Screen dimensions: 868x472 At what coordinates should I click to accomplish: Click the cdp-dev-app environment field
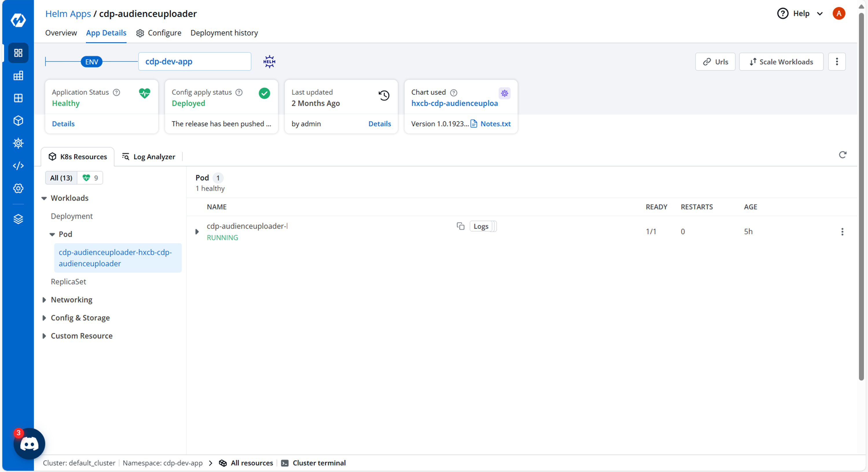coord(194,62)
